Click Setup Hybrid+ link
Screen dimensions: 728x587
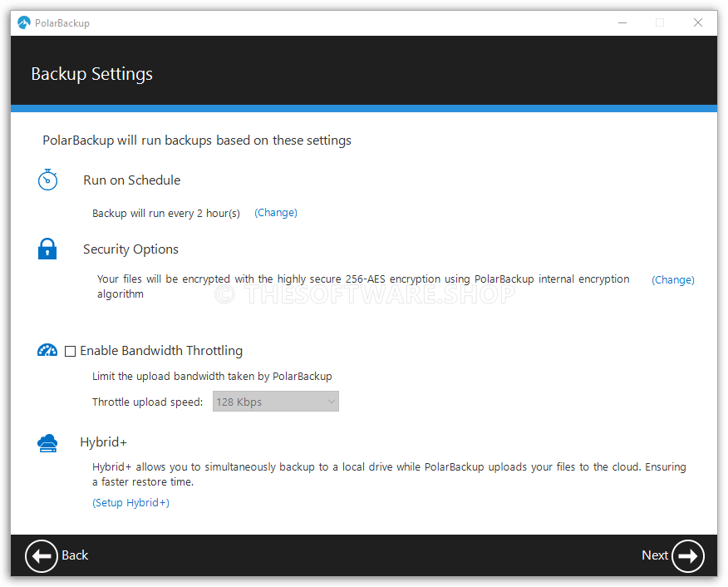(130, 502)
